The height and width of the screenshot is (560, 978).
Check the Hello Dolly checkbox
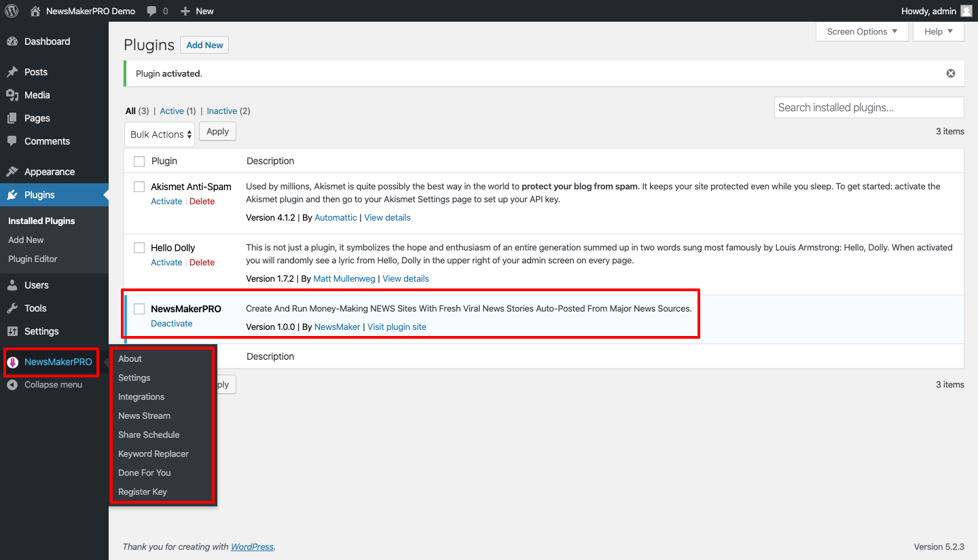tap(139, 248)
